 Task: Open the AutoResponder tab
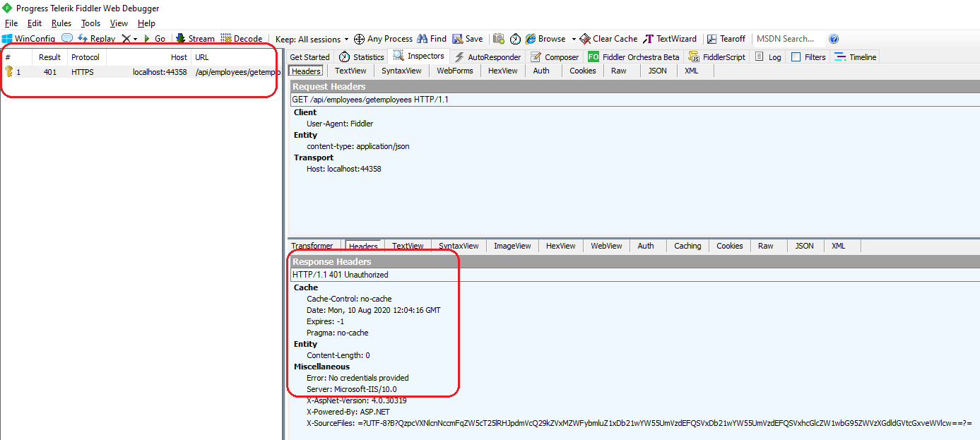pos(488,57)
